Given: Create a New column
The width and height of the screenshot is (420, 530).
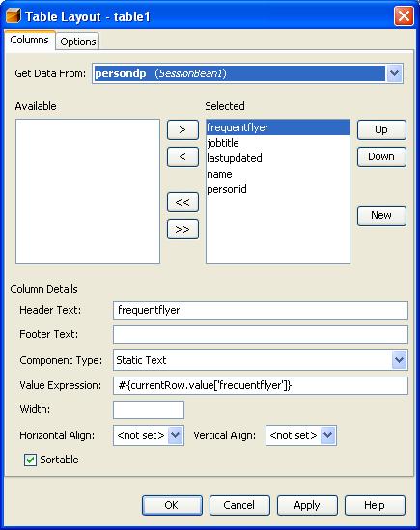Looking at the screenshot, I should coord(381,215).
